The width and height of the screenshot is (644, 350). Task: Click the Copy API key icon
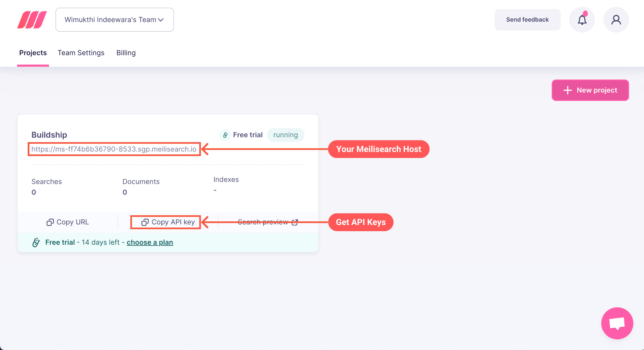(x=145, y=222)
